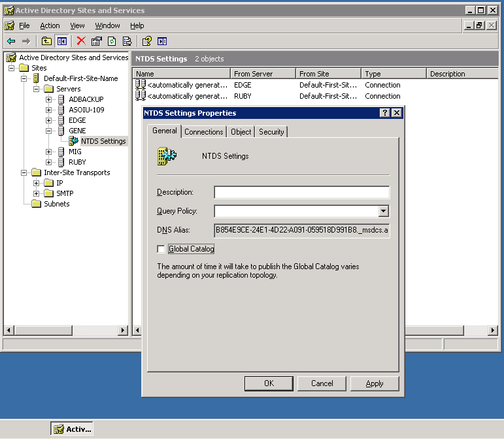Expand the IP transport folder
The image size is (504, 439).
(37, 183)
